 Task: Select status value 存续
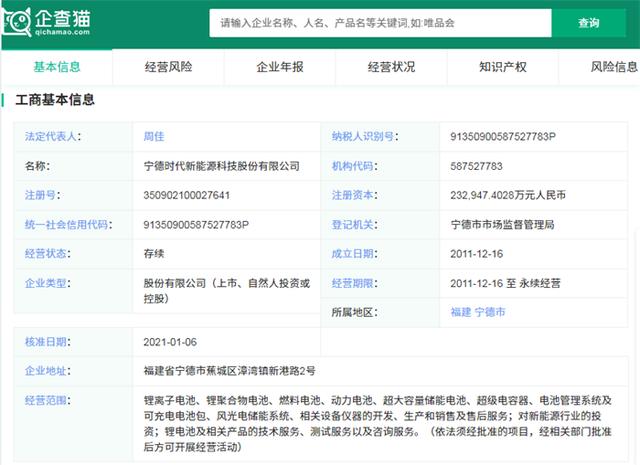pyautogui.click(x=154, y=254)
